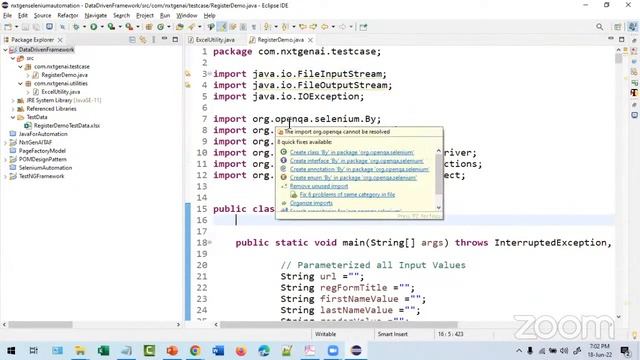The image size is (640, 360).
Task: Click Organize imports quick fix
Action: click(x=311, y=203)
